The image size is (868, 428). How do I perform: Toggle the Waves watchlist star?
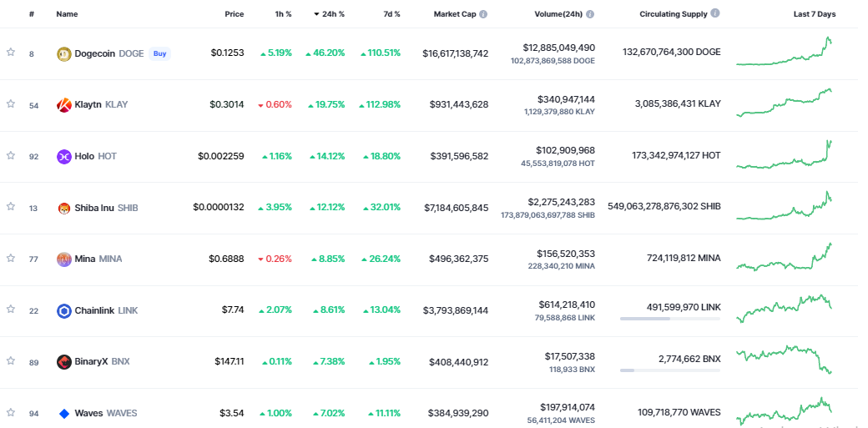pyautogui.click(x=11, y=412)
